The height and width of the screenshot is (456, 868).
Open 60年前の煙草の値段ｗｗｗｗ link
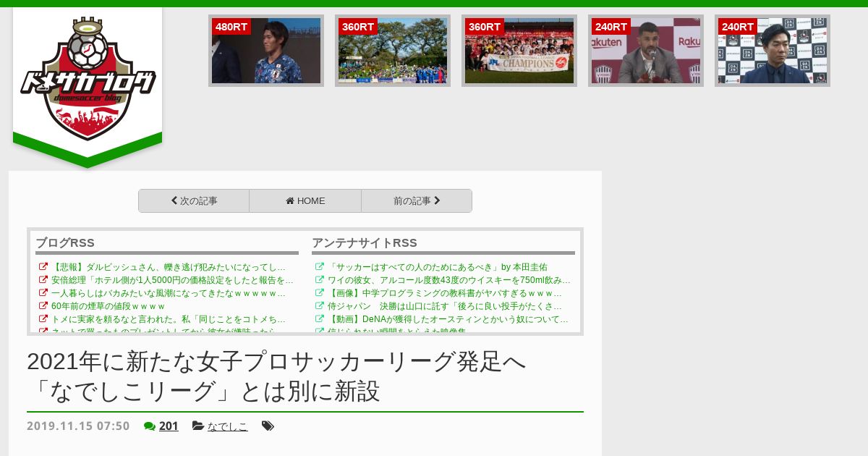[x=109, y=306]
